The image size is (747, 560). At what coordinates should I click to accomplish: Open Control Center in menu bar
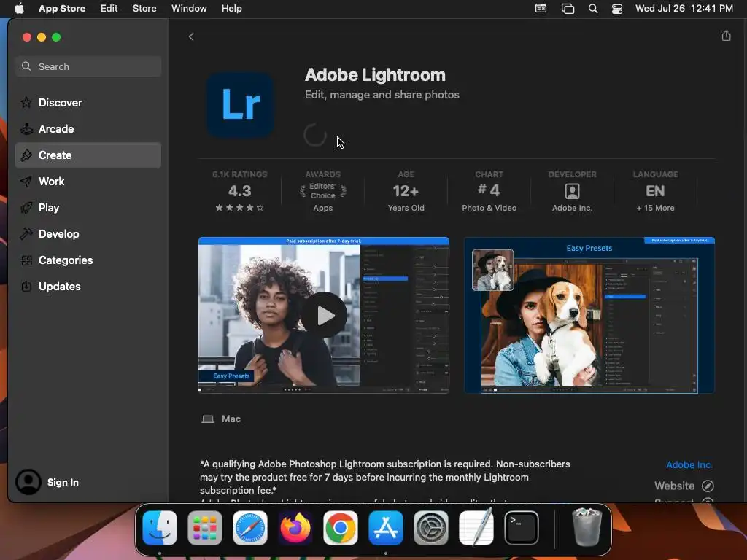[617, 9]
